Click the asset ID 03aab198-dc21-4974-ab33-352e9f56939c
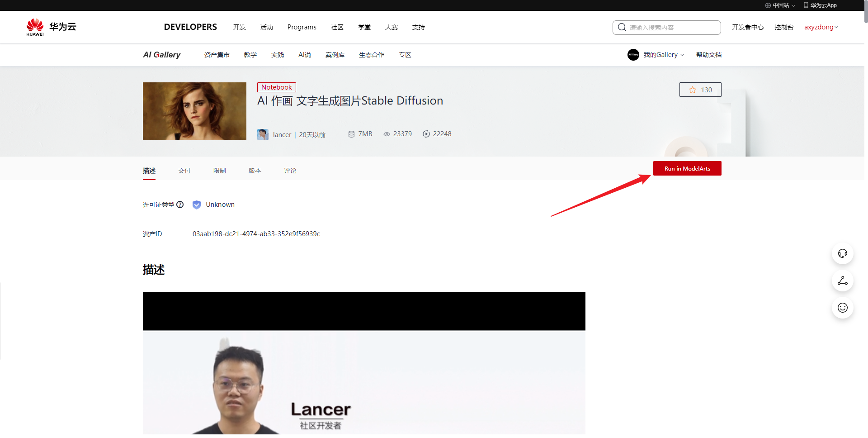 pos(256,234)
